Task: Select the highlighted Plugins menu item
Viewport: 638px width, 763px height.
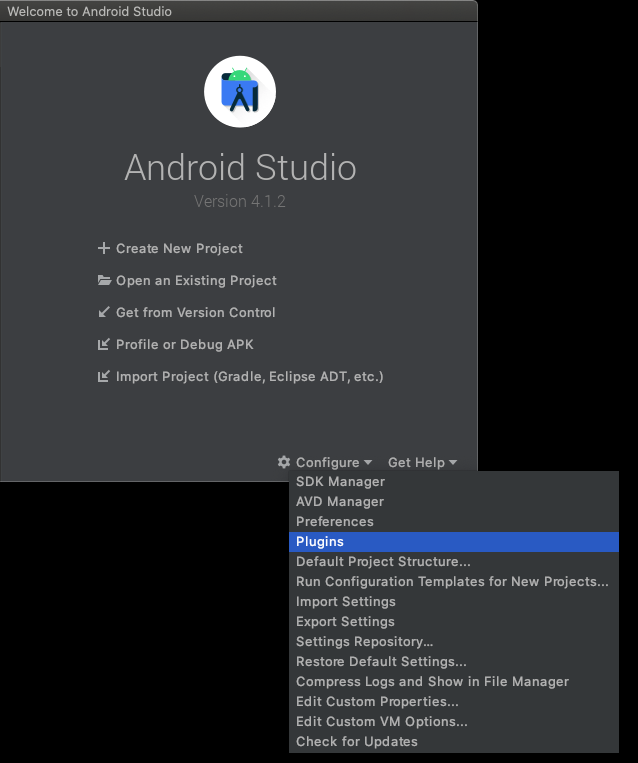Action: point(454,542)
